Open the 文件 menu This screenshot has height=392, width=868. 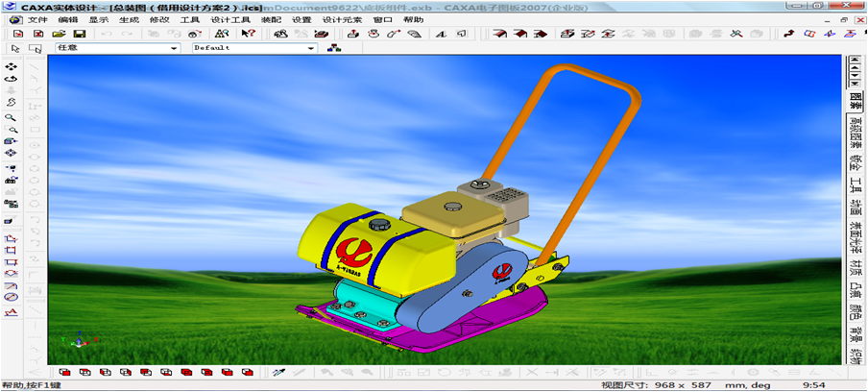coord(37,19)
